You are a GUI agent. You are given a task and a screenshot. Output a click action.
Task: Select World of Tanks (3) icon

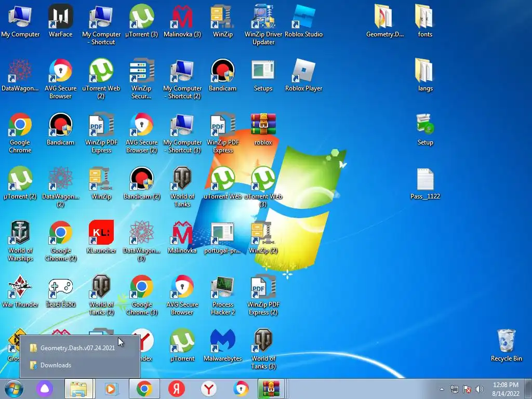tap(263, 349)
